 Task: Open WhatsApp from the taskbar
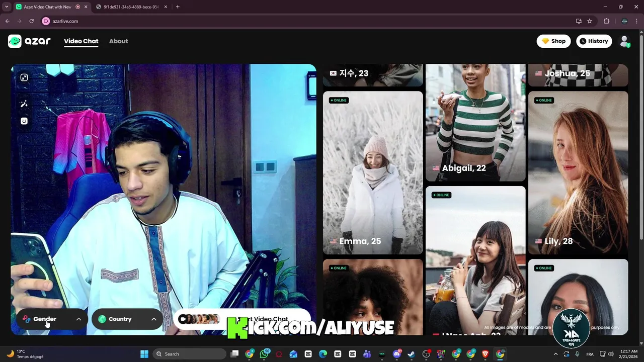265,354
